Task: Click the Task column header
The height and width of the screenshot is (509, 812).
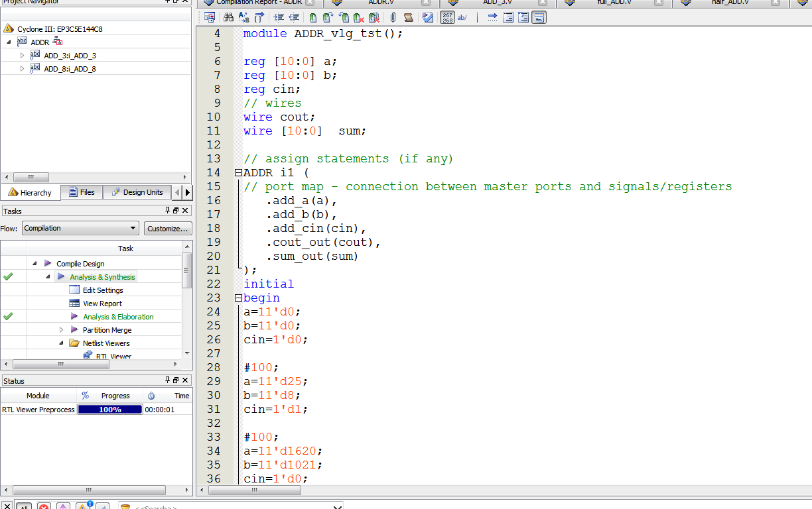Action: click(x=125, y=249)
